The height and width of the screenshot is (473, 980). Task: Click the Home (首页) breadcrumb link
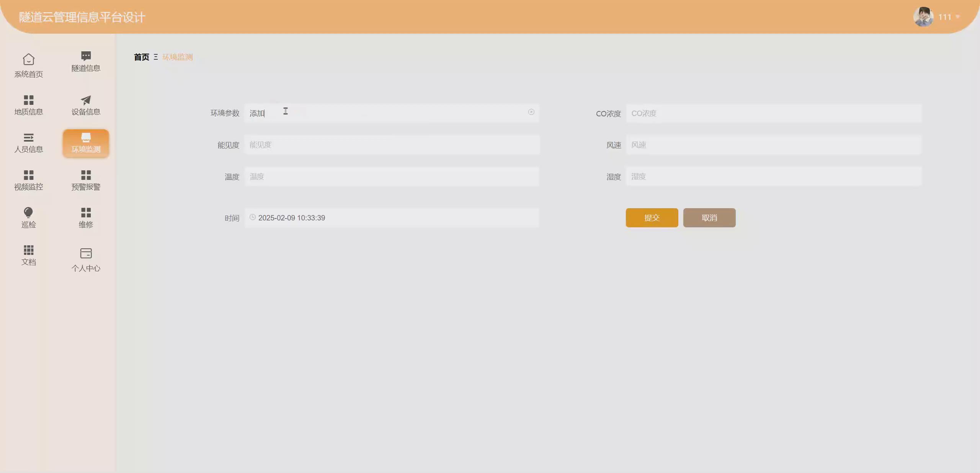[x=141, y=57]
